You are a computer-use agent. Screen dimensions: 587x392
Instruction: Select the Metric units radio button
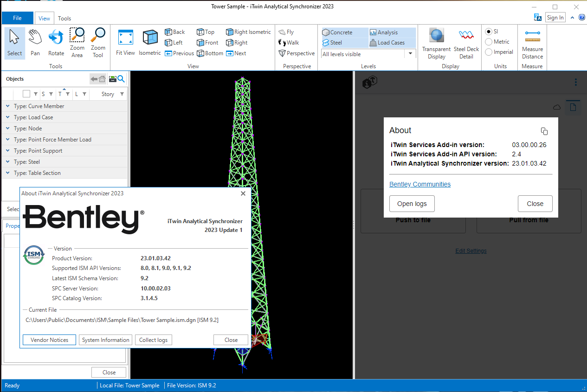[x=489, y=42]
